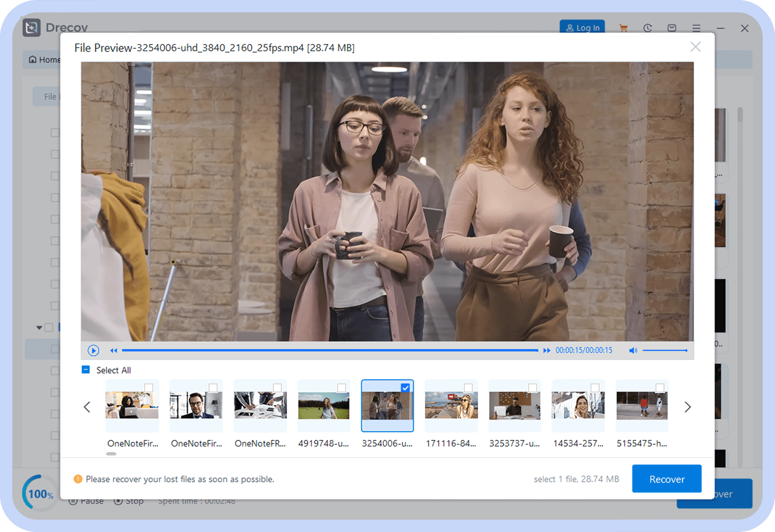Image resolution: width=775 pixels, height=532 pixels.
Task: Toggle the Select All checkbox
Action: coord(86,370)
